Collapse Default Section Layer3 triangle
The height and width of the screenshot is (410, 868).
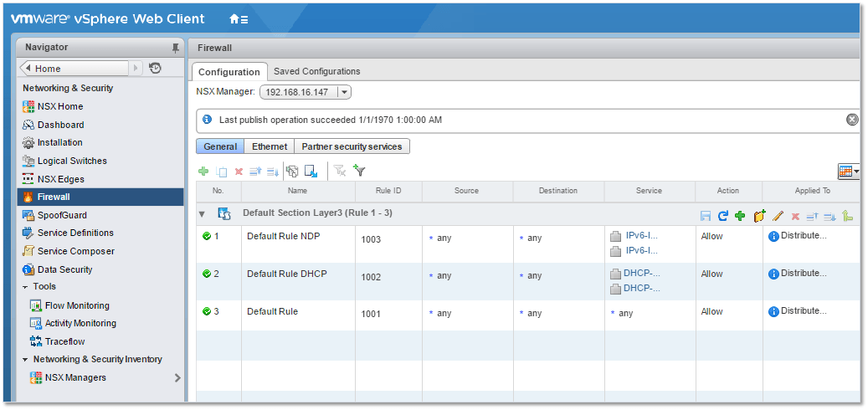pos(202,213)
